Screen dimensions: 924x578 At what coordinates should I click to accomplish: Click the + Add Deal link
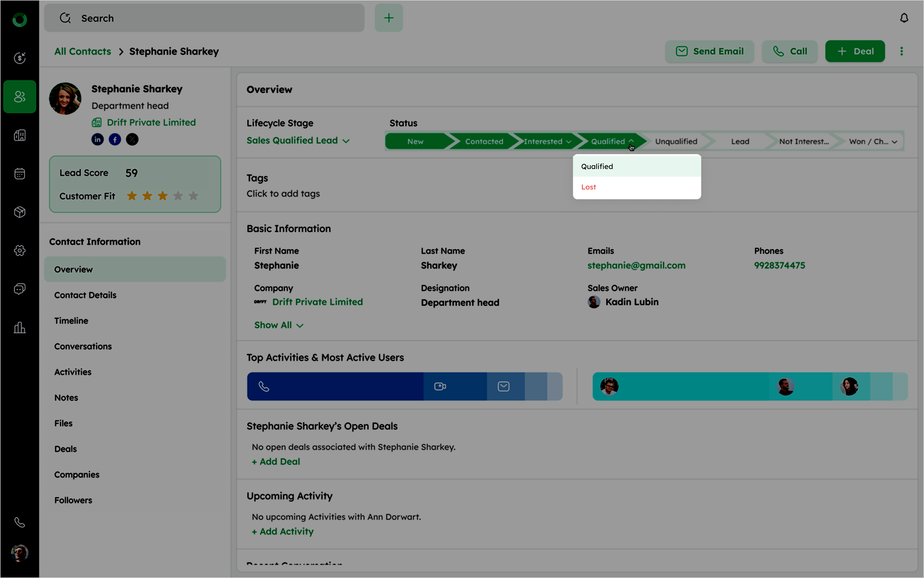pos(276,462)
